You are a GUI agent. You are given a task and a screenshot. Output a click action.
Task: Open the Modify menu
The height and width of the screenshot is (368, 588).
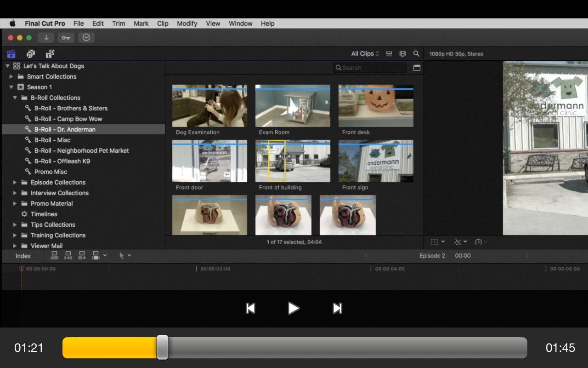pos(187,23)
